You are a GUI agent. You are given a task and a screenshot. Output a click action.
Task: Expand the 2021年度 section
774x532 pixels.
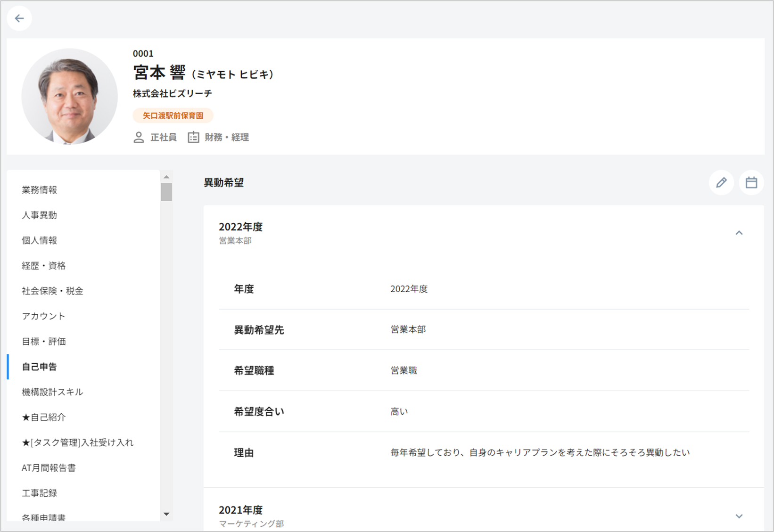point(739,516)
